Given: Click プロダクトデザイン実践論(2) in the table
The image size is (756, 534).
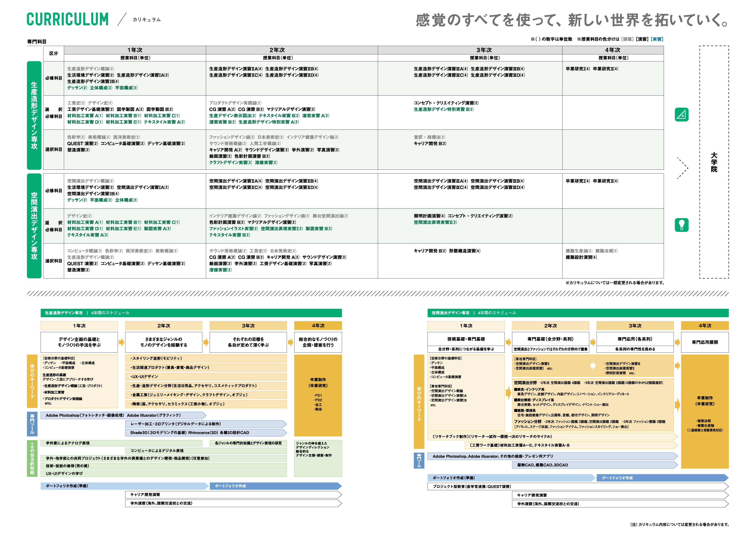Looking at the screenshot, I should 235,103.
